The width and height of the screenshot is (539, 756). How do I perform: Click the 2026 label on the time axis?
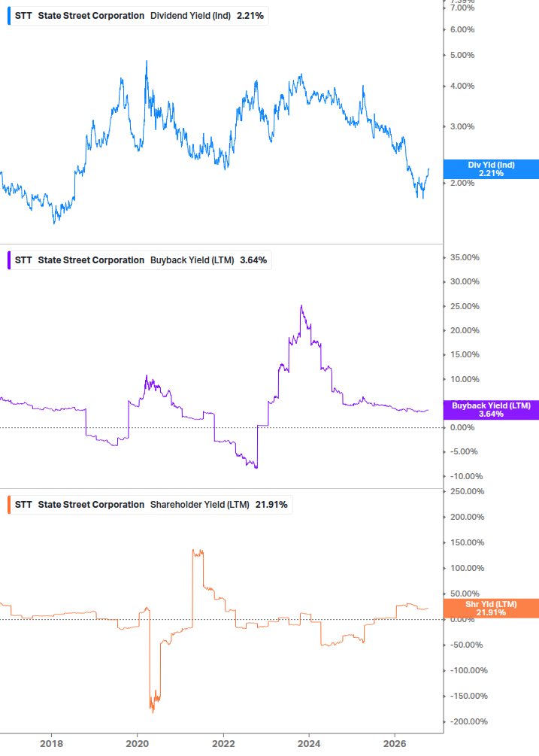[395, 744]
